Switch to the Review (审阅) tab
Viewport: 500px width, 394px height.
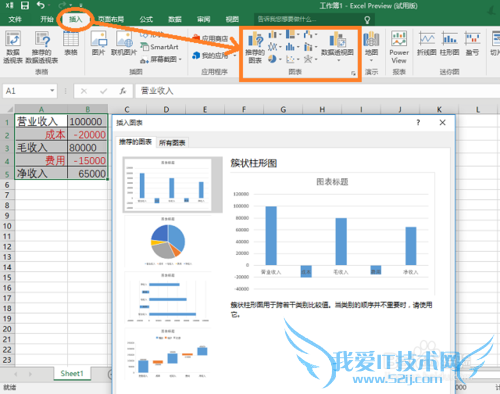click(x=203, y=19)
